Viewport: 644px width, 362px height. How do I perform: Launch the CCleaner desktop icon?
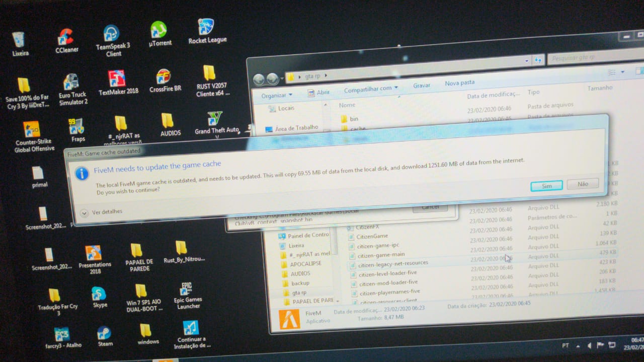tap(66, 41)
